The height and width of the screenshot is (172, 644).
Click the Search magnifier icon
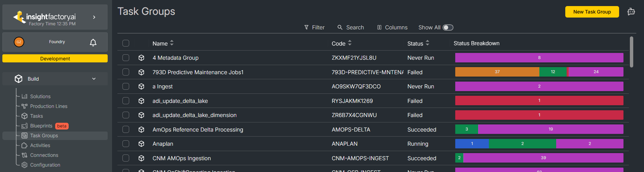[x=340, y=27]
